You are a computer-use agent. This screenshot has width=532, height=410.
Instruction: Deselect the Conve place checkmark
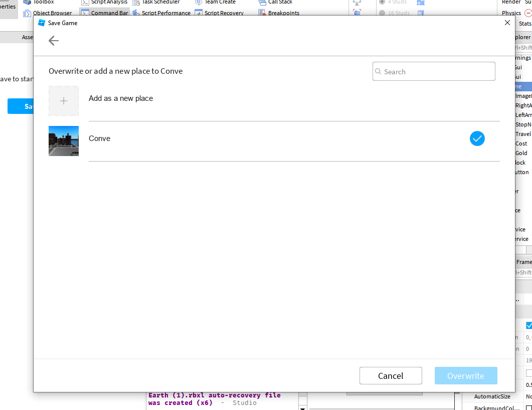477,139
